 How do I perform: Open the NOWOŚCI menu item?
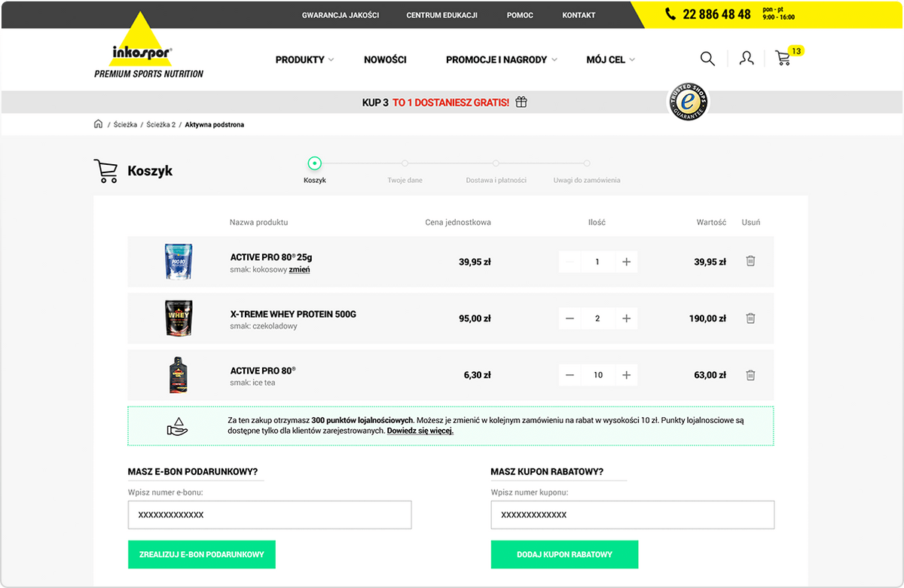(x=385, y=59)
